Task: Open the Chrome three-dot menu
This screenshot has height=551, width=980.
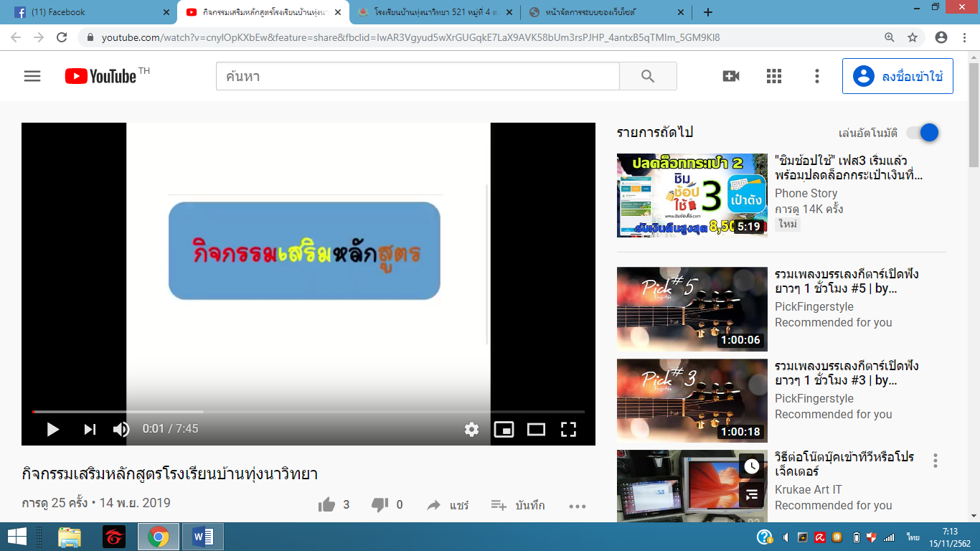Action: click(x=963, y=37)
